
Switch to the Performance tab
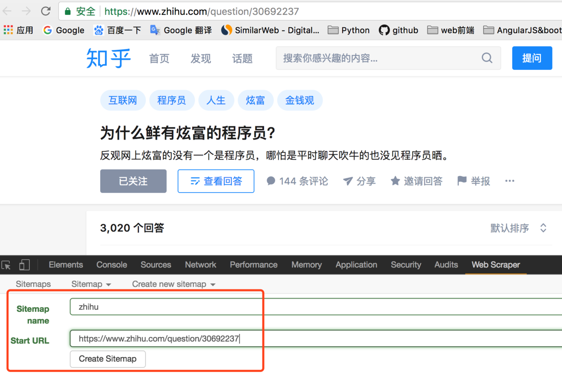click(253, 265)
